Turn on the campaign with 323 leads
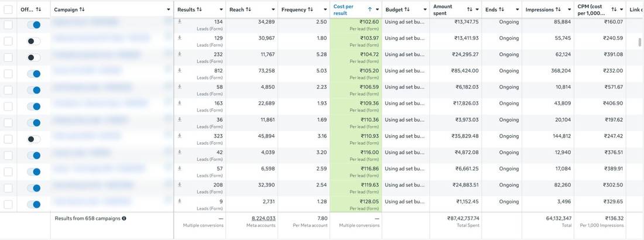644x240 pixels. [34, 139]
